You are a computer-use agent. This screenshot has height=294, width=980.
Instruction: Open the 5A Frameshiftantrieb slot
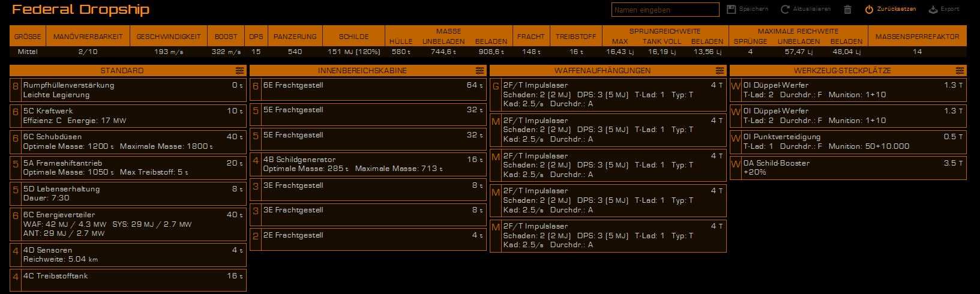click(x=128, y=167)
